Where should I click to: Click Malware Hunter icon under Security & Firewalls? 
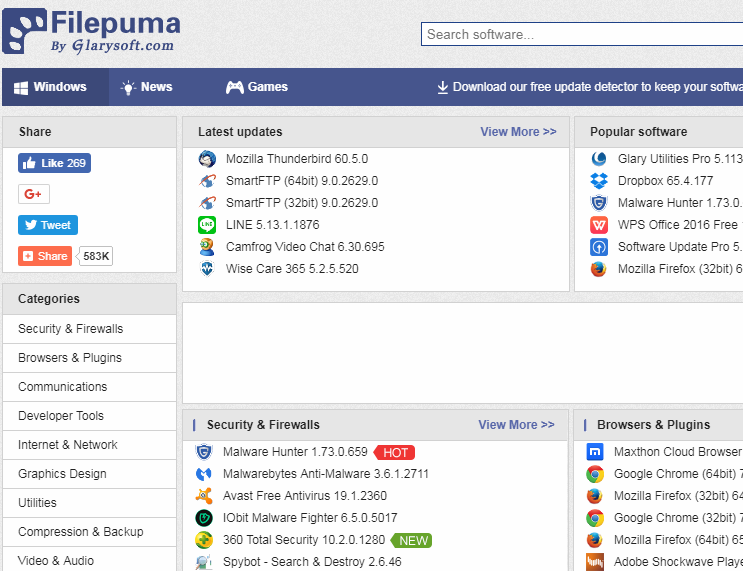(x=204, y=452)
